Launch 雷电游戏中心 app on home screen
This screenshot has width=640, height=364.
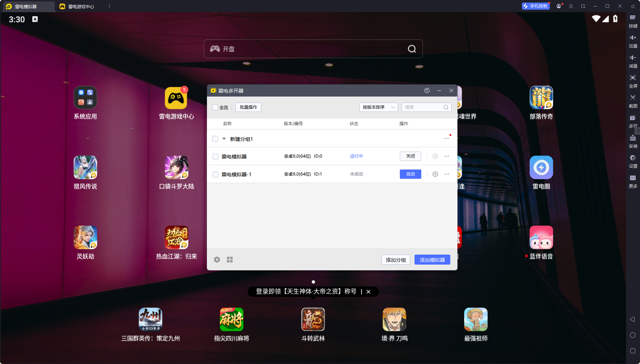pyautogui.click(x=176, y=98)
